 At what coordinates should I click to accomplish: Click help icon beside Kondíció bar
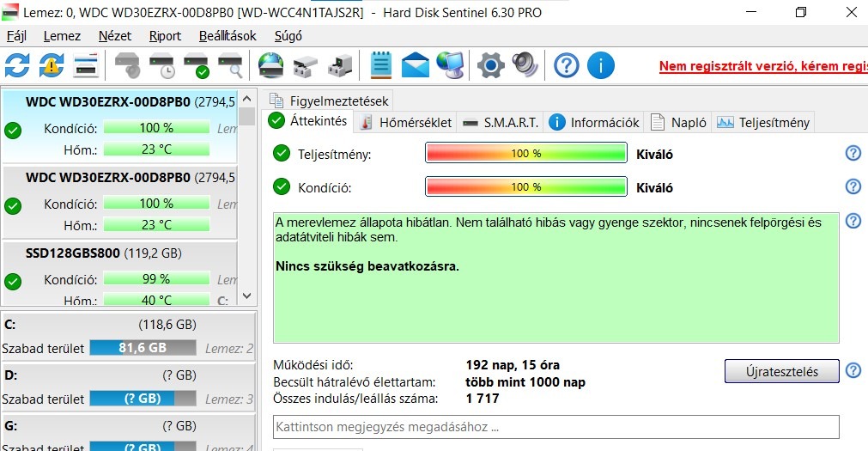[x=853, y=186]
